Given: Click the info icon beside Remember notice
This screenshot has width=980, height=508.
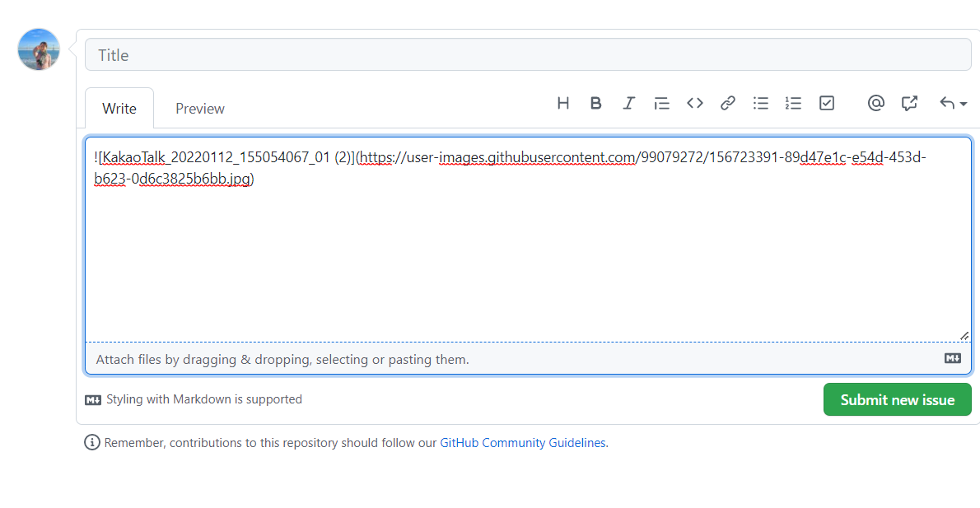Looking at the screenshot, I should 92,442.
